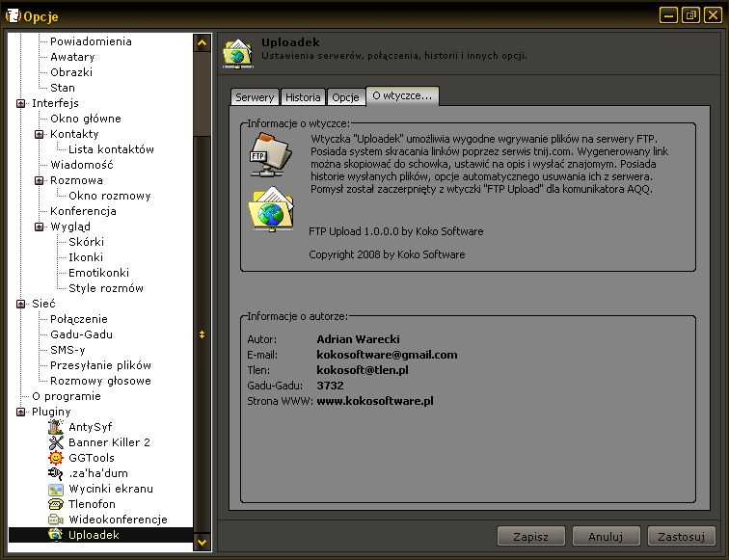Switch to the Opcje tab

click(344, 97)
